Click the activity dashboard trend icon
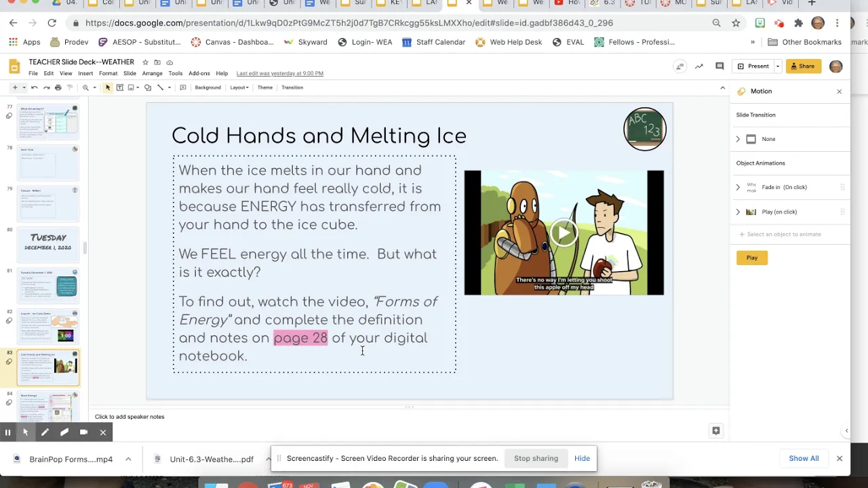Screen dimensions: 868x488 (699, 66)
